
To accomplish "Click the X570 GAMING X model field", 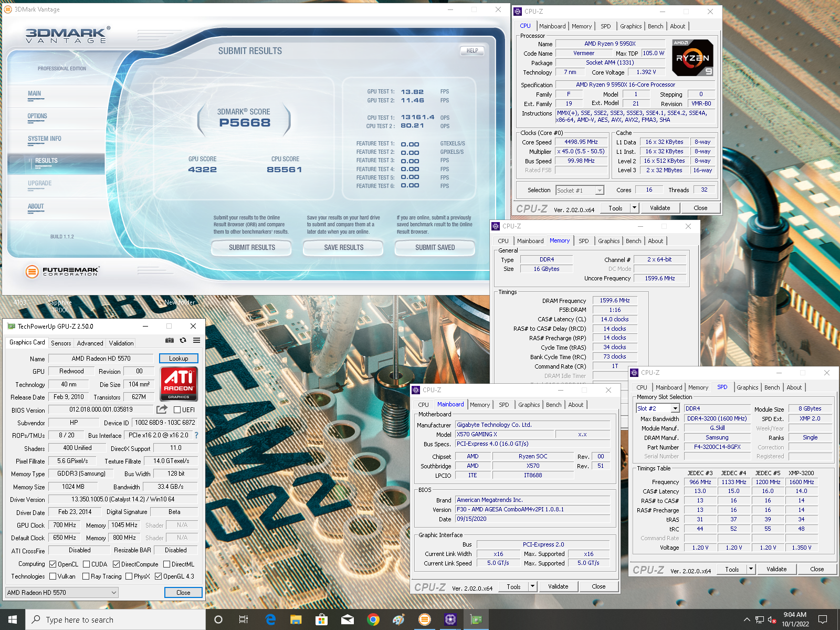I will tap(505, 434).
